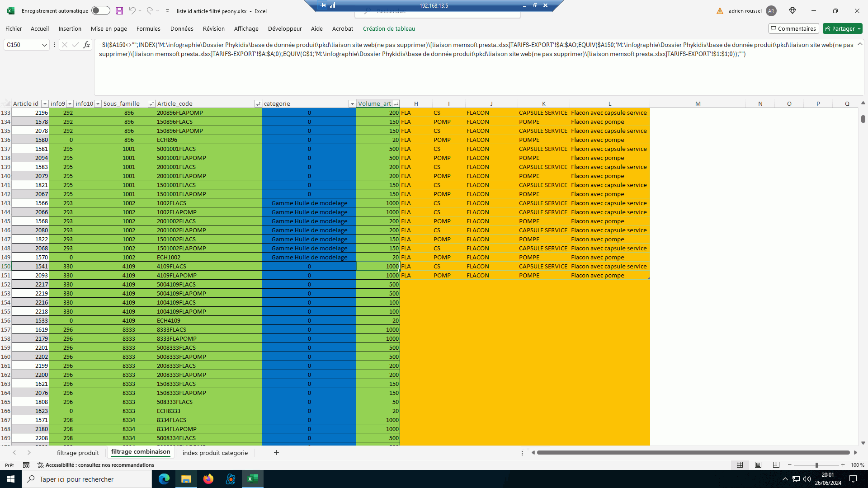
Task: Expand the Name Box dropdown arrow
Action: pyautogui.click(x=44, y=45)
